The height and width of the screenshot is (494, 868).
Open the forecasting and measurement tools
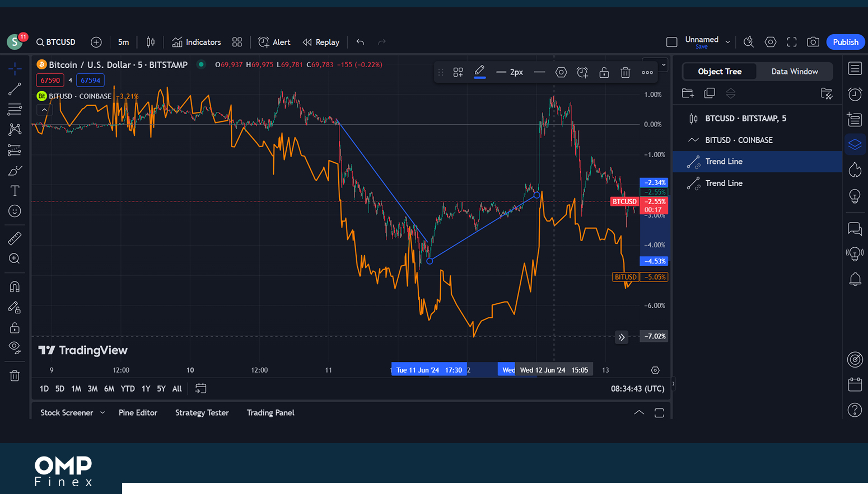(15, 150)
